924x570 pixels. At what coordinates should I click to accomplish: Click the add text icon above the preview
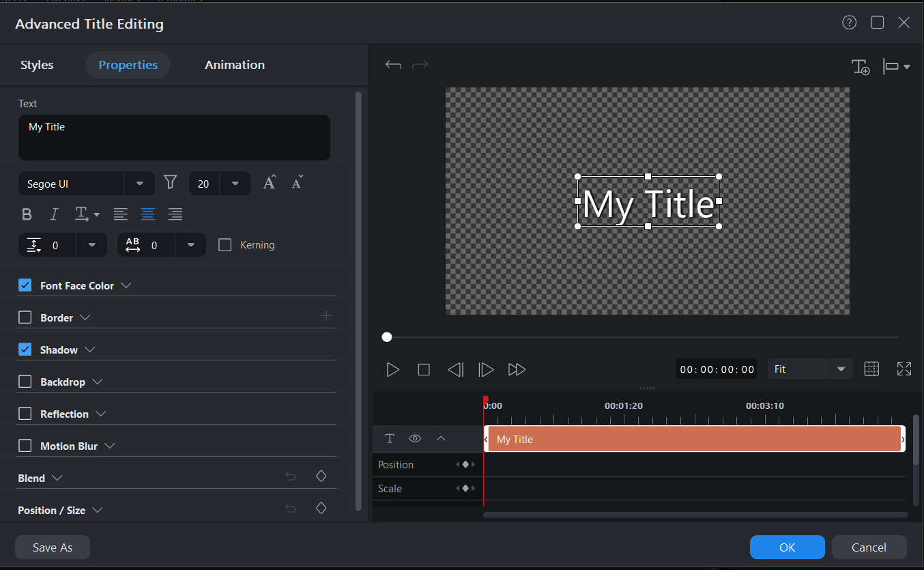(x=861, y=66)
